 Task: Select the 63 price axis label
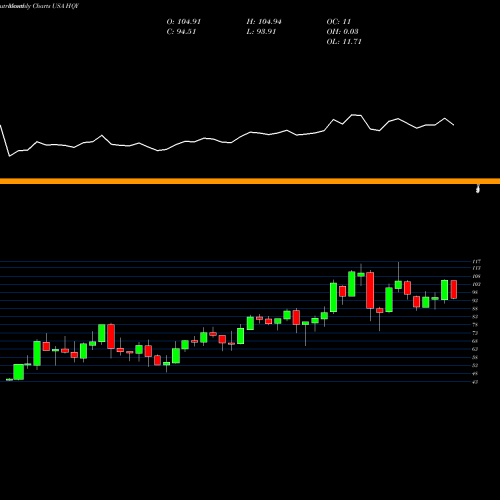[x=475, y=349]
